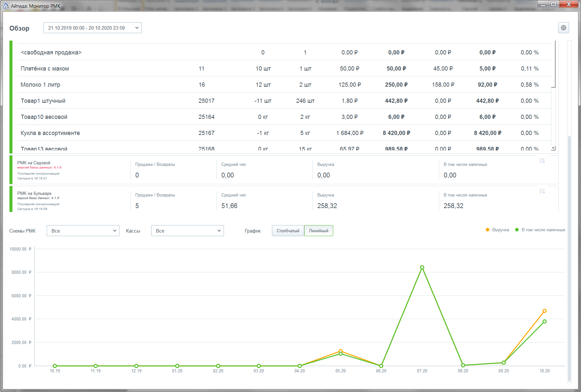Click Продажи / Возвраты value 5
Screen dimensions: 581x392
(137, 206)
